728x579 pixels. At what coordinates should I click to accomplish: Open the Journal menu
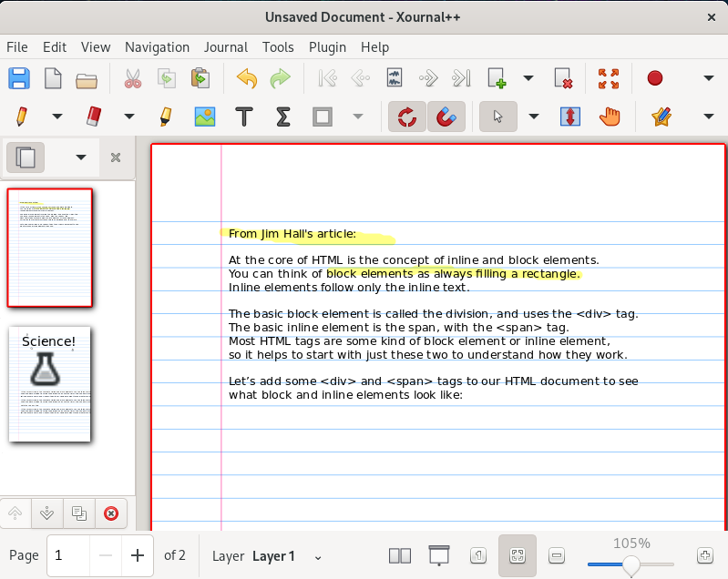[x=226, y=47]
